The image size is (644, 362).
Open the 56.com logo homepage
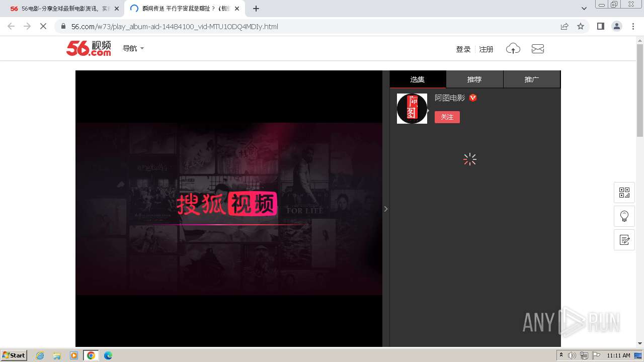(x=89, y=48)
